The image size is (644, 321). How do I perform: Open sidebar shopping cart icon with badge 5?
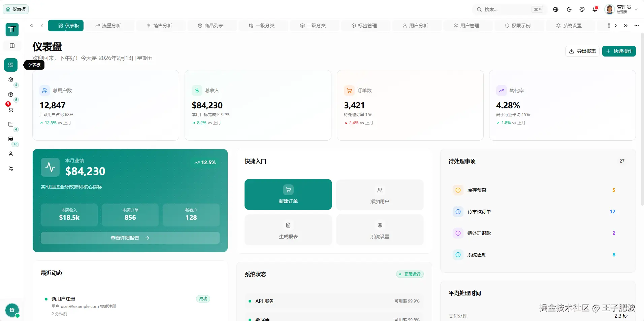pos(11,109)
